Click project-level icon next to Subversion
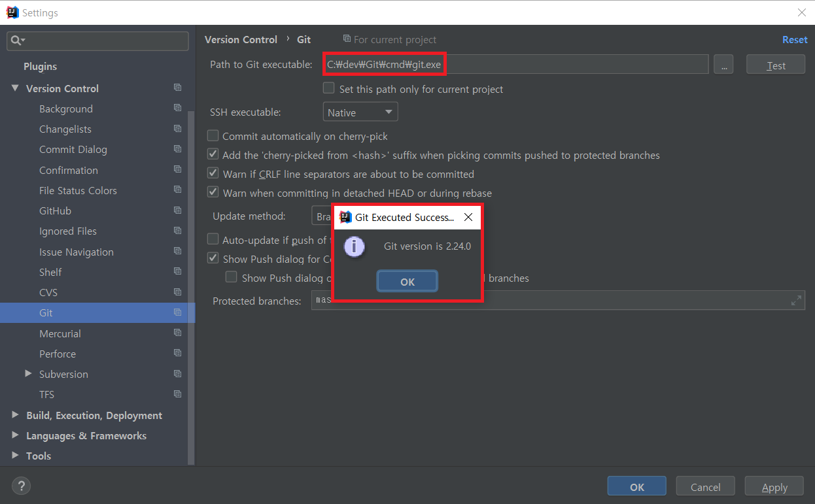 click(x=177, y=374)
